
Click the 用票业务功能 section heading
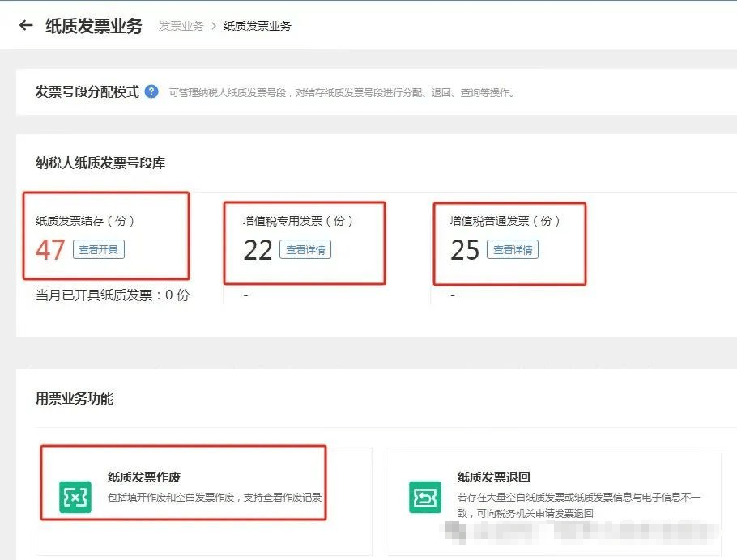[75, 398]
